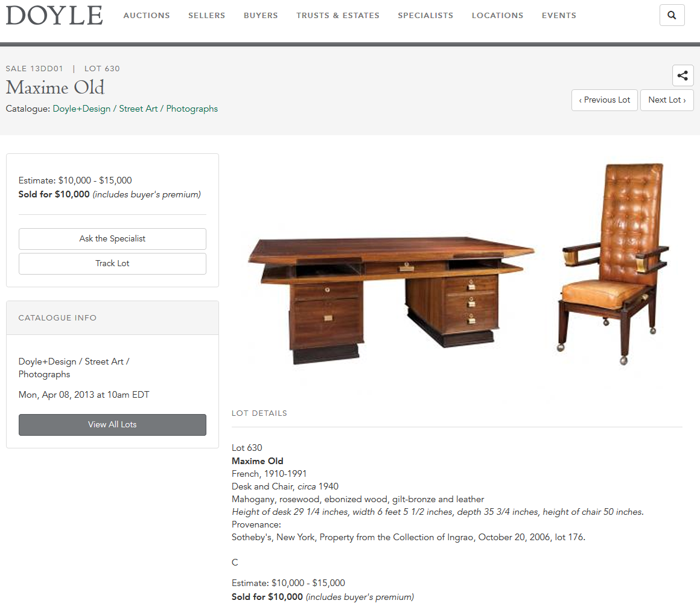Open the Buyers menu
The image size is (700, 612).
pos(261,15)
